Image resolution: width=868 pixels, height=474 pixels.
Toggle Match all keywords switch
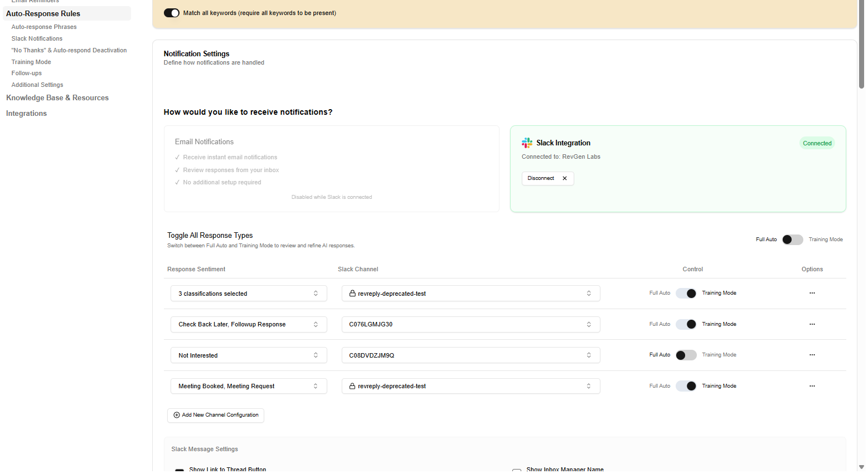(172, 13)
